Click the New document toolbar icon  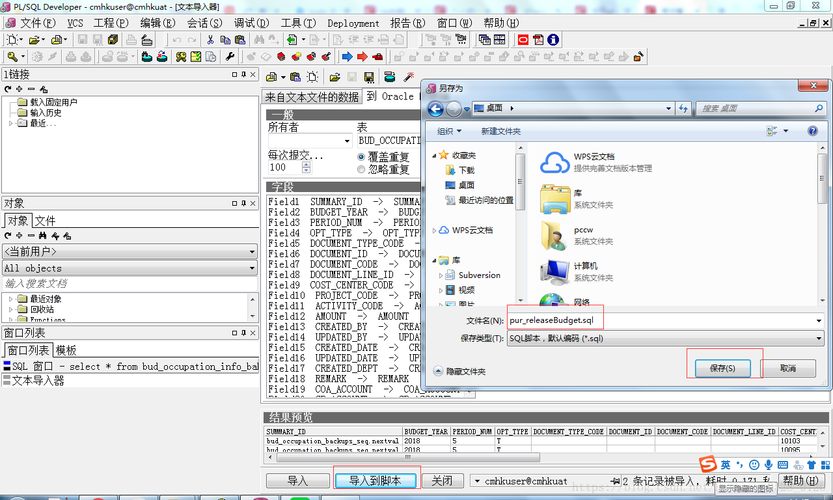coord(12,40)
